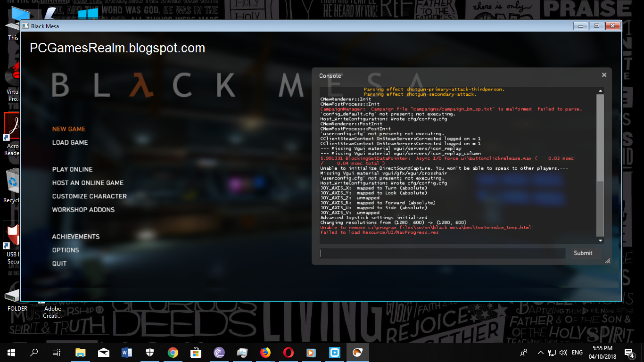Select the FOLDER desktop icon
This screenshot has width=644, height=362.
17,299
